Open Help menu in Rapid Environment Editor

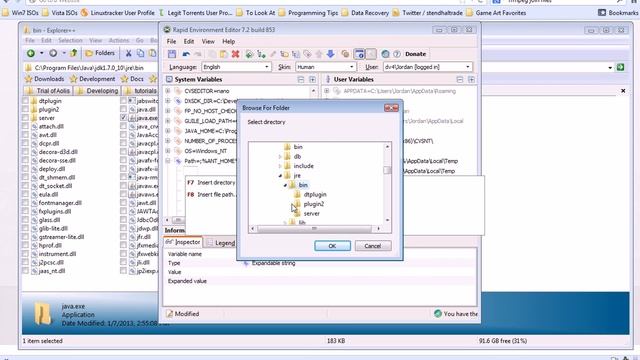229,41
